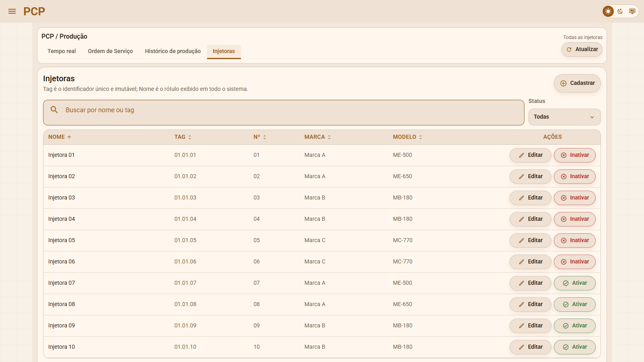The image size is (644, 362).
Task: Click the Inativar icon in the Injetora 04 row
Action: click(x=563, y=219)
